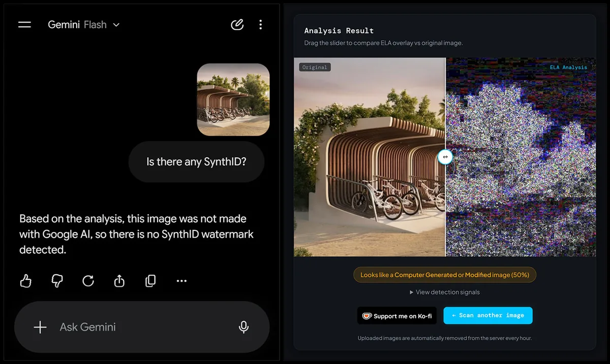The width and height of the screenshot is (610, 364).
Task: Click the Original label badge
Action: click(x=315, y=67)
